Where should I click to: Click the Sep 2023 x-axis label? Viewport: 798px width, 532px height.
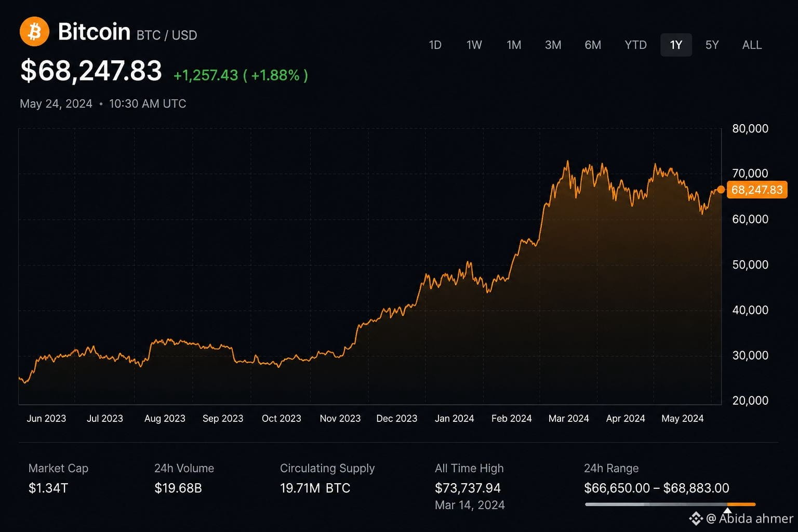223,419
